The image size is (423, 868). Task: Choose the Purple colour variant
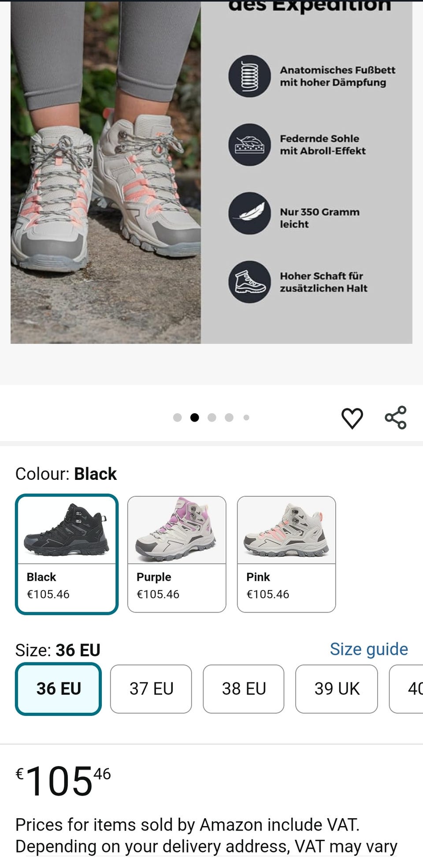point(177,554)
